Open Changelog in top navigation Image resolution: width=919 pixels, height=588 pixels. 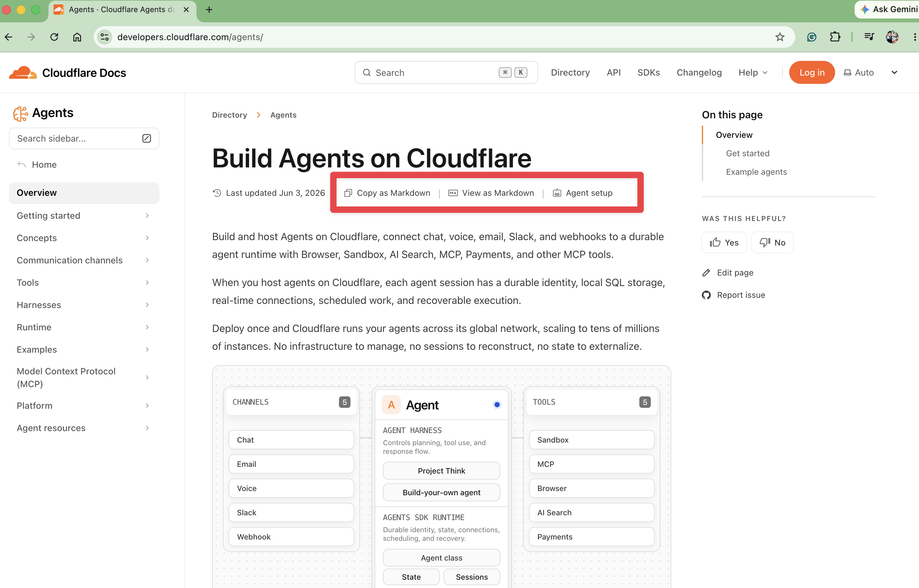coord(699,73)
